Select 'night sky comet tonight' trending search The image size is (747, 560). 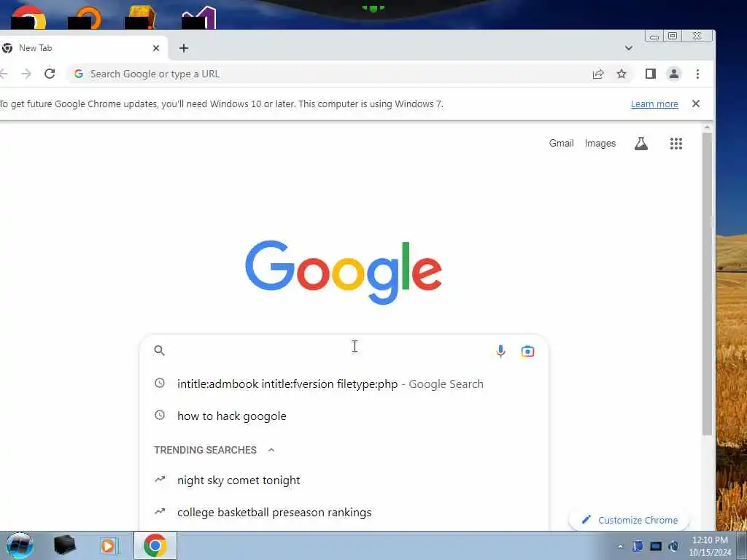click(344, 480)
